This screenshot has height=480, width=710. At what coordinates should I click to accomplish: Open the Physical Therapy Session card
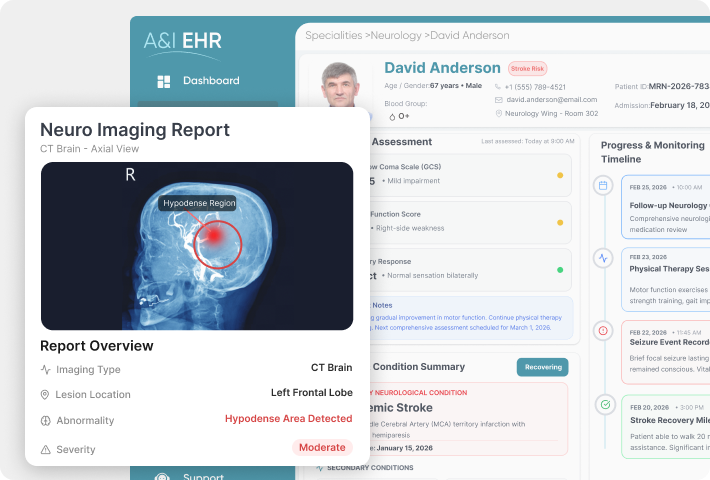coord(666,279)
